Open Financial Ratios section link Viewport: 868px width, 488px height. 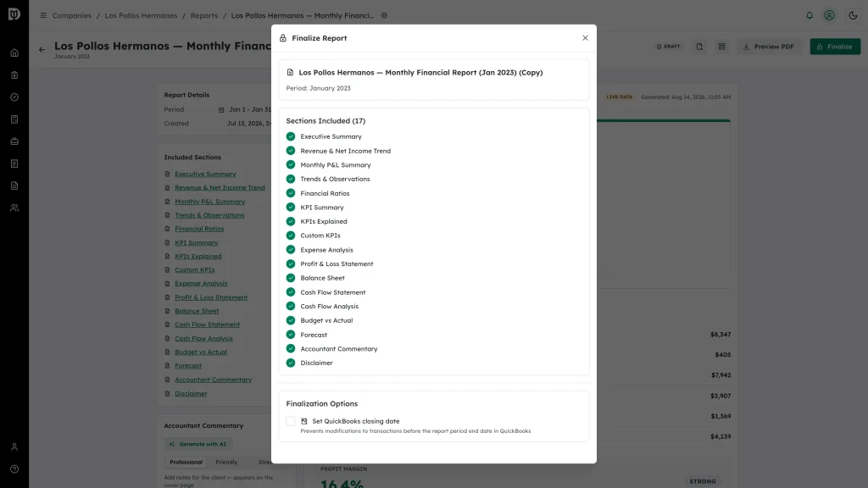[x=199, y=229]
